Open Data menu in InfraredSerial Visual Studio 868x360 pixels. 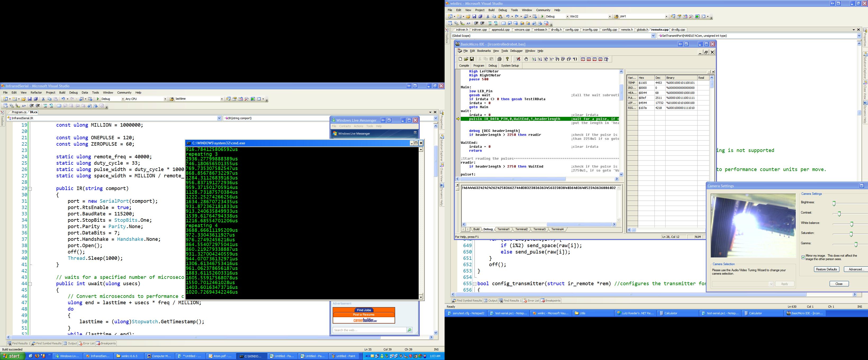(85, 93)
